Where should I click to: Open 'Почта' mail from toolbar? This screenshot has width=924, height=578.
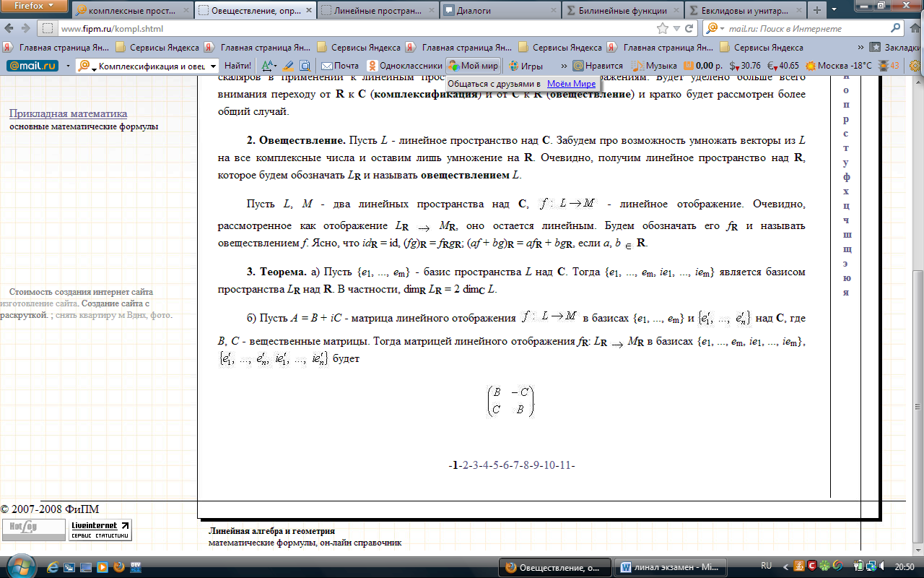click(340, 66)
